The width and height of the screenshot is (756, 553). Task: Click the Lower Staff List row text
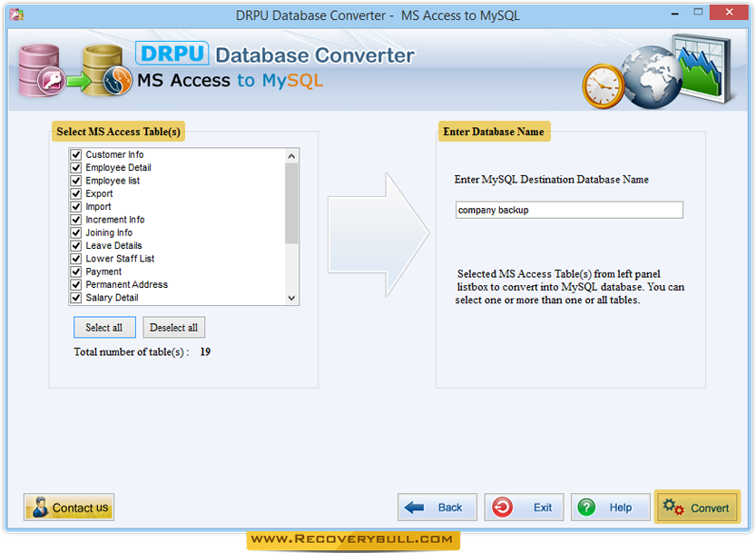click(x=120, y=259)
